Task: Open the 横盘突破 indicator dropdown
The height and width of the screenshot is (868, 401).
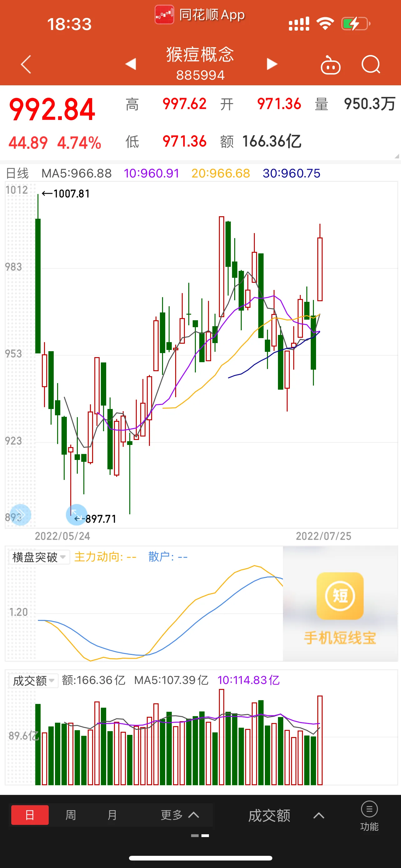Action: tap(39, 557)
